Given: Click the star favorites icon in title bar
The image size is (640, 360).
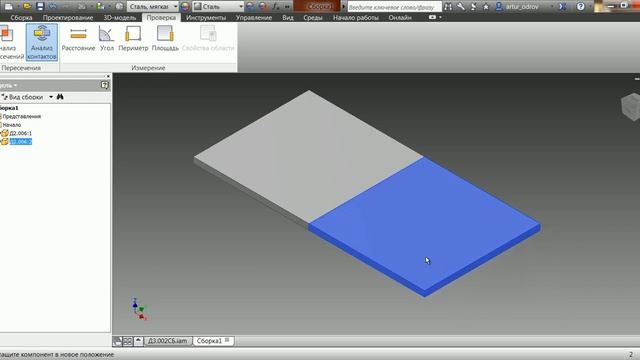Looking at the screenshot, I should pyautogui.click(x=486, y=7).
